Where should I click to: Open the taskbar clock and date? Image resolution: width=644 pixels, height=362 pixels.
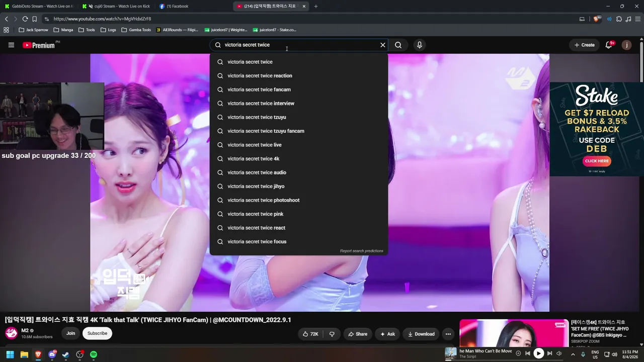[630, 354]
